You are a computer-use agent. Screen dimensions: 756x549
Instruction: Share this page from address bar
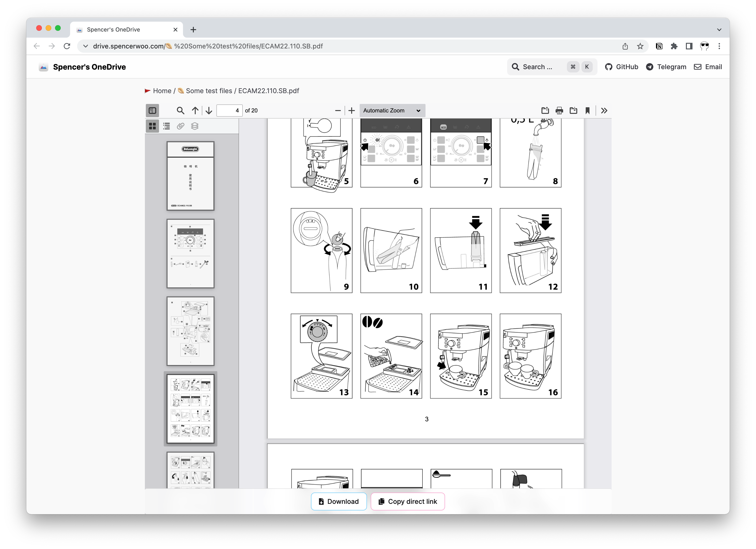(x=625, y=46)
